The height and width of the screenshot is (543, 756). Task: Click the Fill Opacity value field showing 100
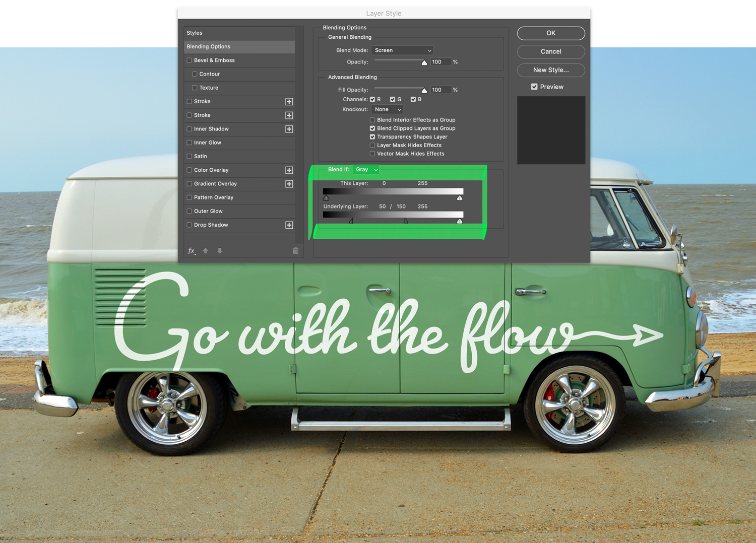pyautogui.click(x=440, y=90)
